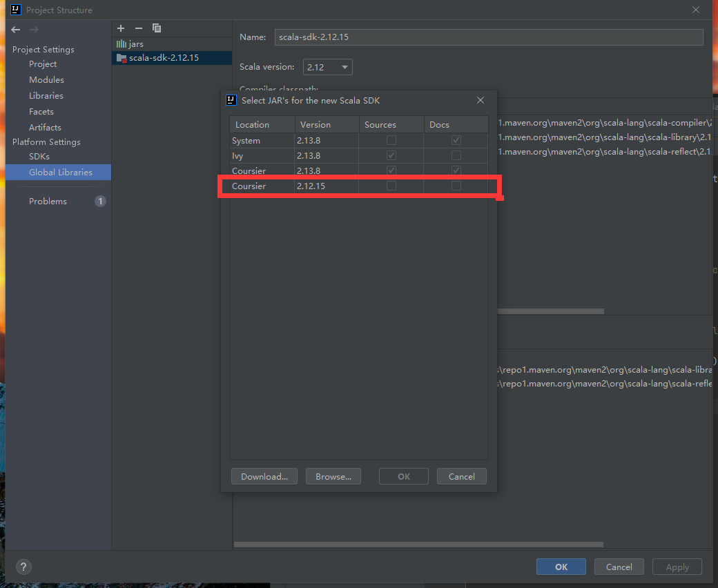Click the Apply button

click(677, 567)
